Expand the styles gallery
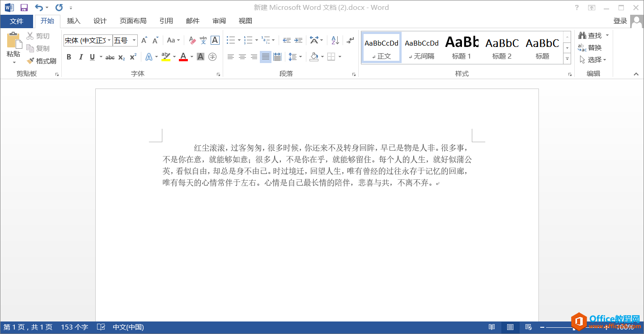644x334 pixels. pos(567,59)
